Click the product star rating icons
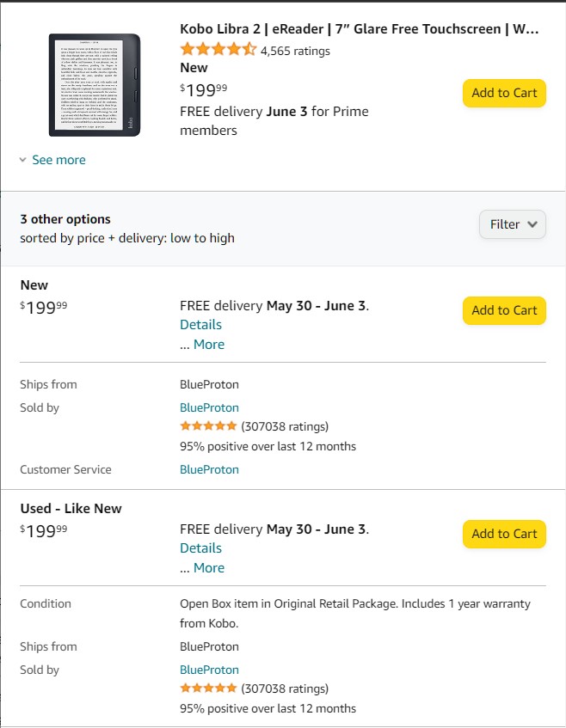Image resolution: width=566 pixels, height=728 pixels. click(218, 50)
